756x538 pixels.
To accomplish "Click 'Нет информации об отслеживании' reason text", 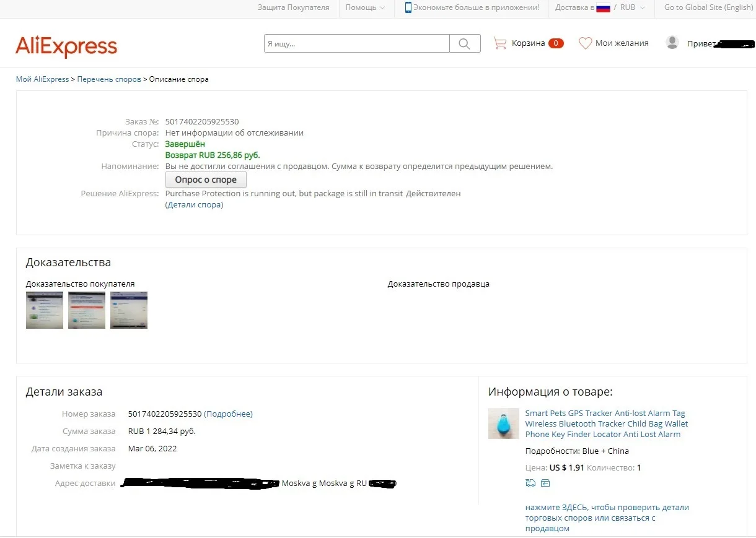I will coord(234,132).
